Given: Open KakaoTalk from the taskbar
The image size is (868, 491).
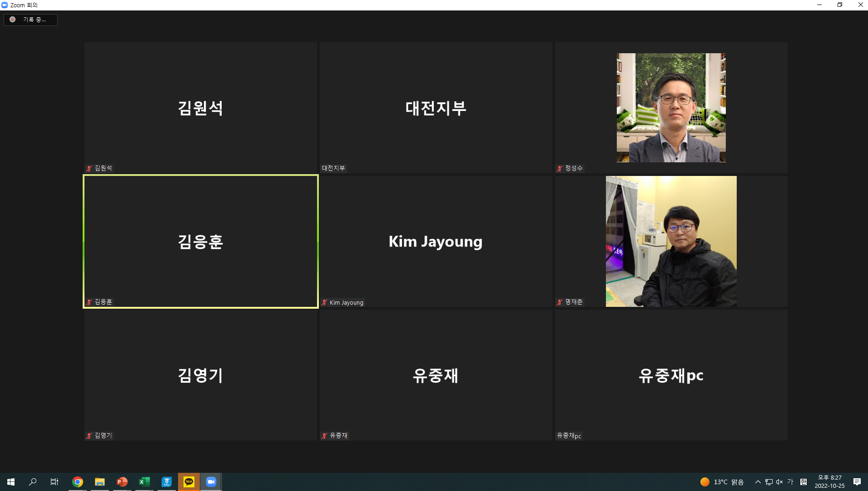Looking at the screenshot, I should (x=189, y=482).
